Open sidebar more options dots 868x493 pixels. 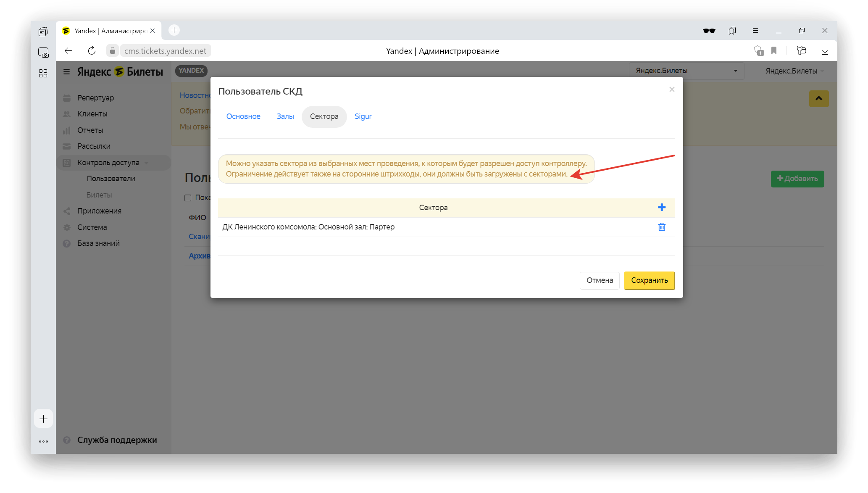coord(43,441)
